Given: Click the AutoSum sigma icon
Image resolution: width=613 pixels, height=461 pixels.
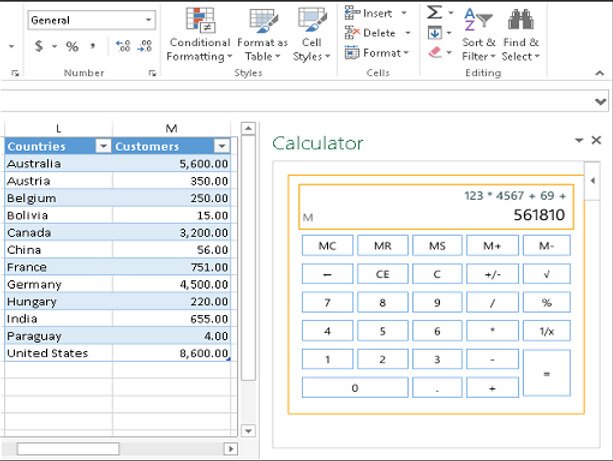Looking at the screenshot, I should (x=434, y=12).
